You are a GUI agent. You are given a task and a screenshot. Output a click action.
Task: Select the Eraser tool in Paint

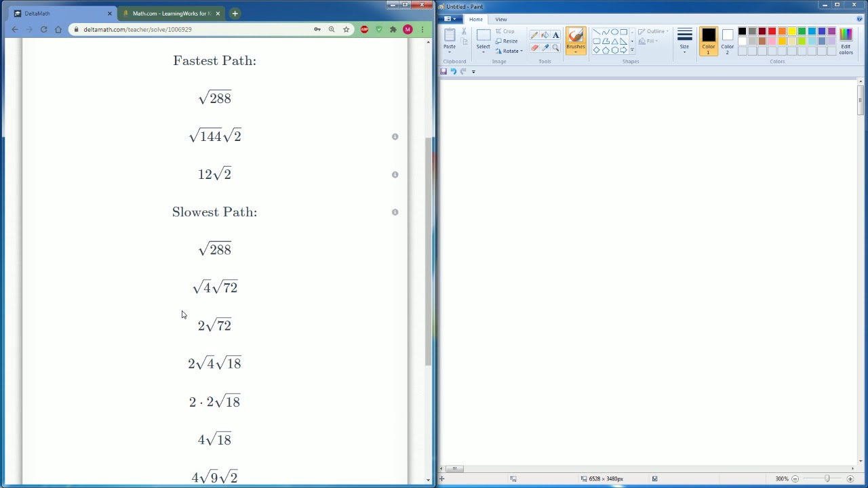[534, 47]
